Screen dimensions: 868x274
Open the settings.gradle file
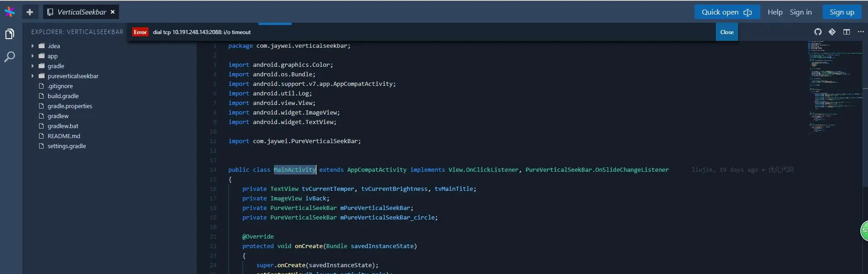(67, 146)
